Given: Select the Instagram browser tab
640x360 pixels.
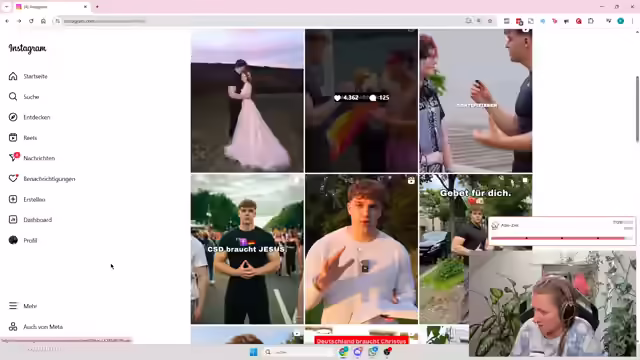Looking at the screenshot, I should 51,7.
